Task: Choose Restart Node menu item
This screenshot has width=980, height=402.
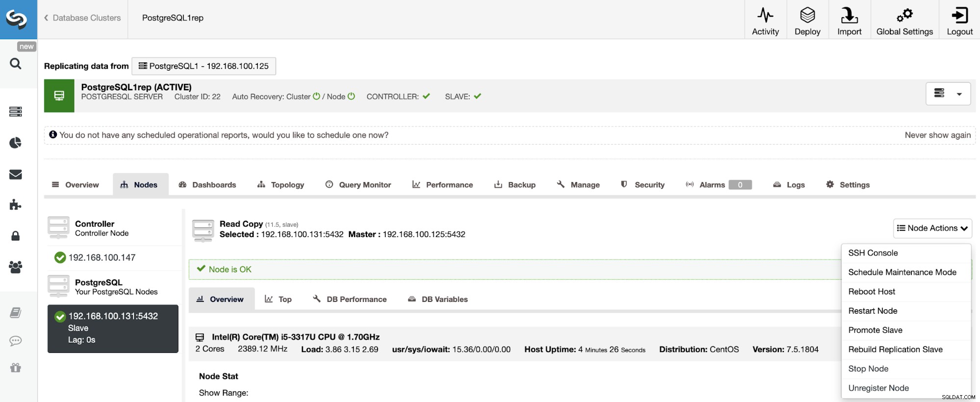Action: (906, 311)
